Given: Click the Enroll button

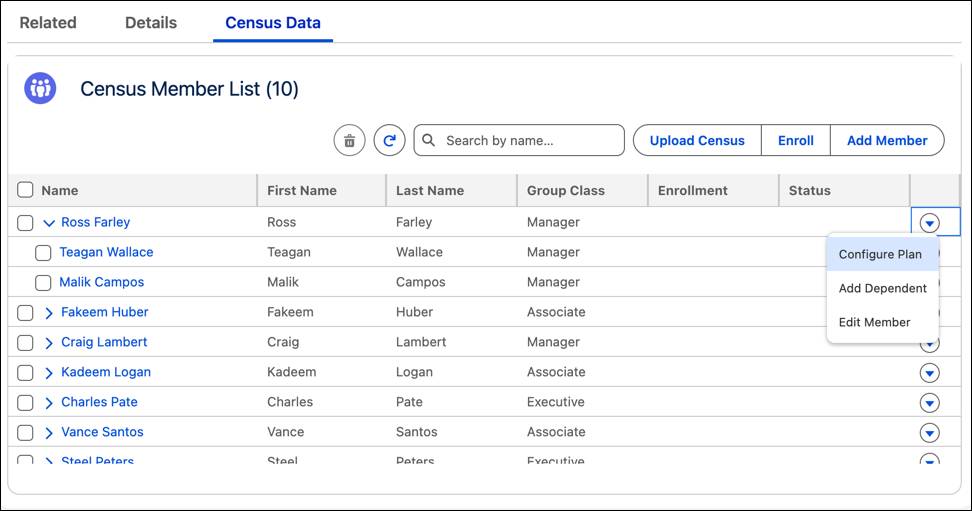Looking at the screenshot, I should click(795, 141).
